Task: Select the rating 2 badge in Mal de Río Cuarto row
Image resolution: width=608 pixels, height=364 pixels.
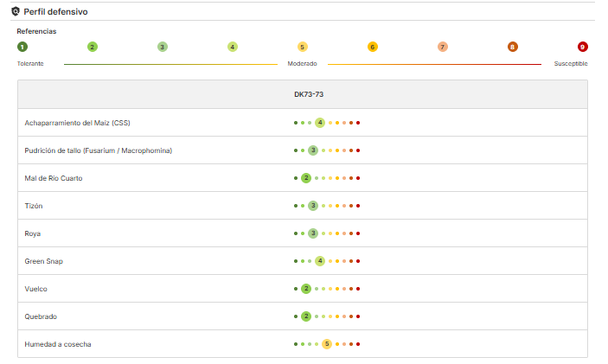Action: point(306,178)
